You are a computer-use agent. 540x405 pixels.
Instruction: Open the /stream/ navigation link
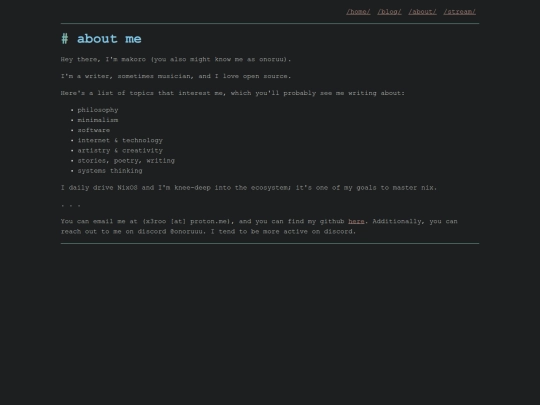coord(459,12)
